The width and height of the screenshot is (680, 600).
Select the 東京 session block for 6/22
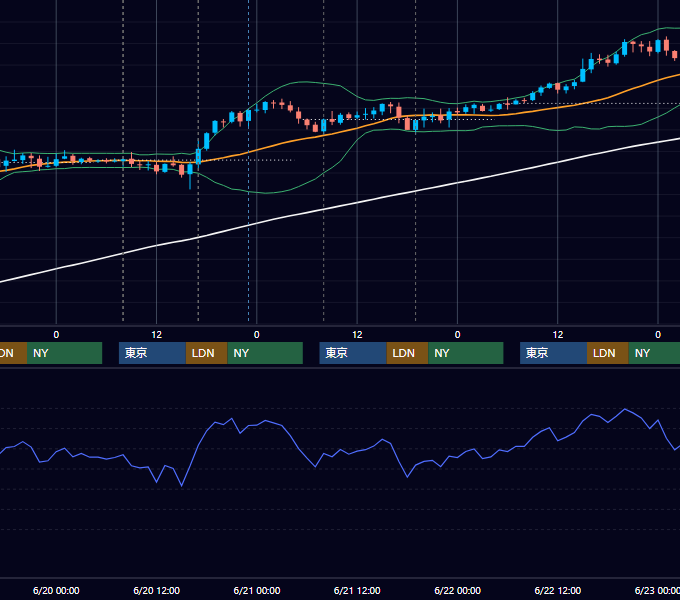coord(553,353)
